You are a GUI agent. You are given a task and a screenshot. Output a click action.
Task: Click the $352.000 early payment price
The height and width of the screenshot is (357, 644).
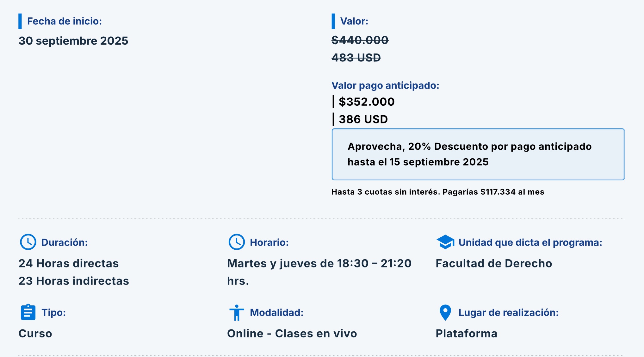tap(366, 102)
